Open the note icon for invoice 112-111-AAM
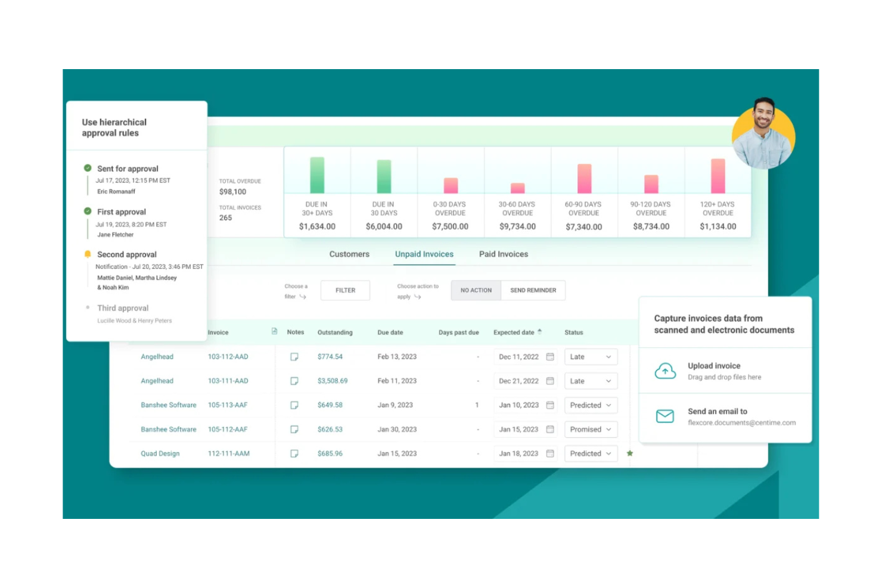882x588 pixels. (294, 453)
